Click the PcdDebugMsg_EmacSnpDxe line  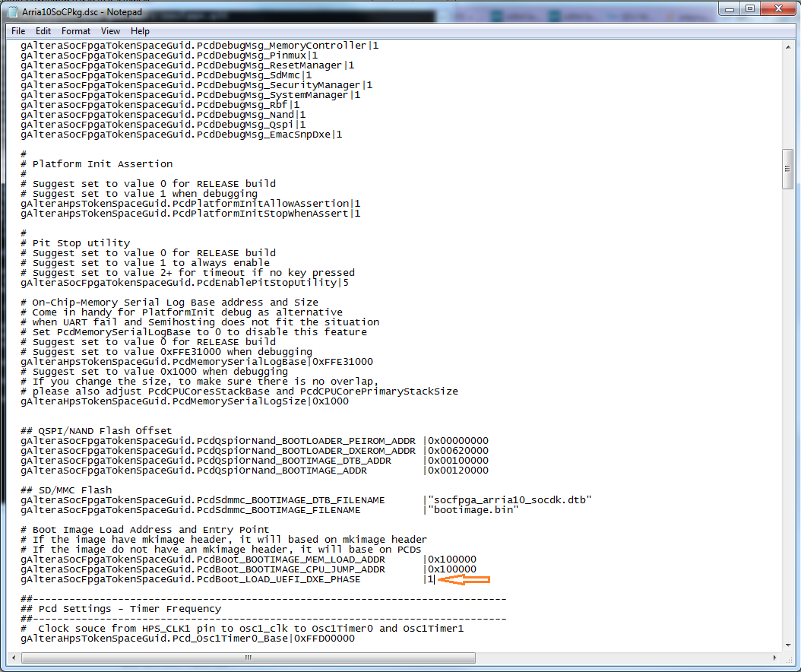(182, 135)
